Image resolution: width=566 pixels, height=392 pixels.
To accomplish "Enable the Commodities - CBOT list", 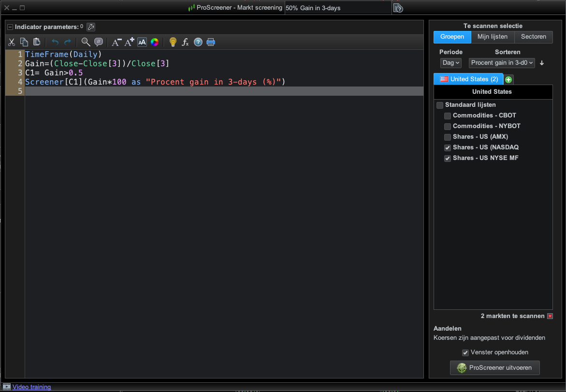I will pos(448,116).
